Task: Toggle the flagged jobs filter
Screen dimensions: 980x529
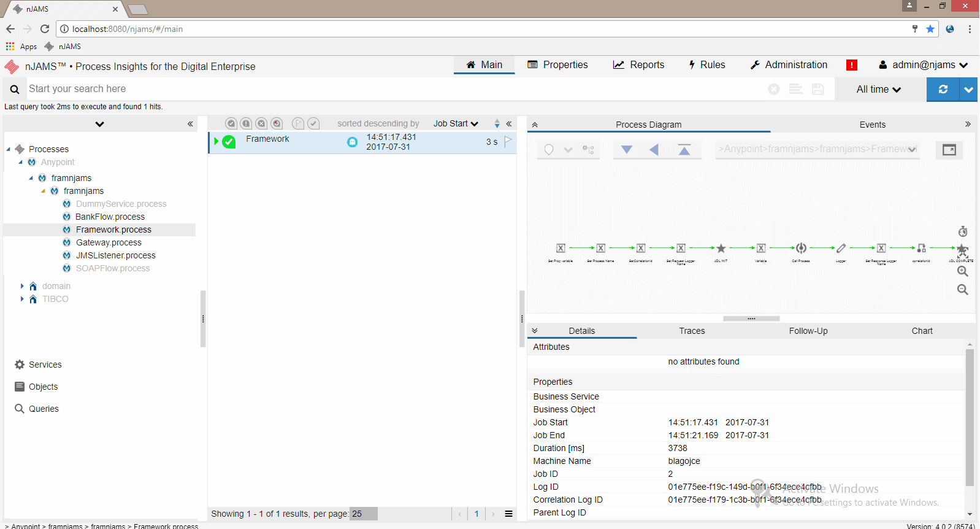Action: [298, 123]
